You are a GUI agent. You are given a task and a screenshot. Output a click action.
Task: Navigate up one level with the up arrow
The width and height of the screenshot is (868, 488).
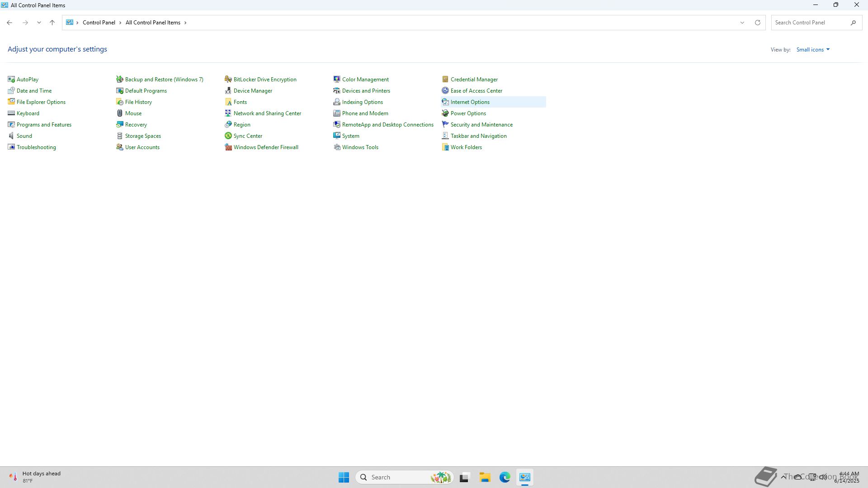click(52, 23)
